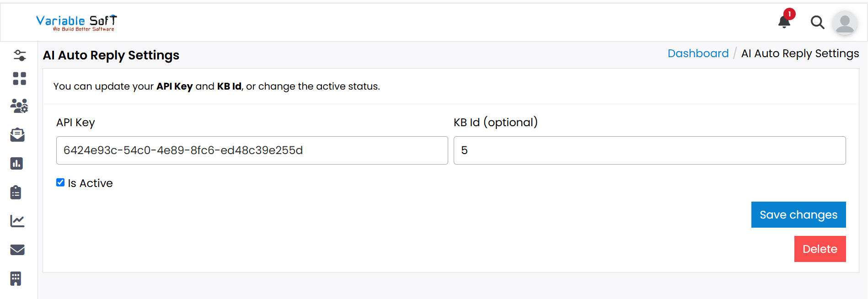Open the building sidebar icon
This screenshot has height=299, width=868.
click(16, 278)
